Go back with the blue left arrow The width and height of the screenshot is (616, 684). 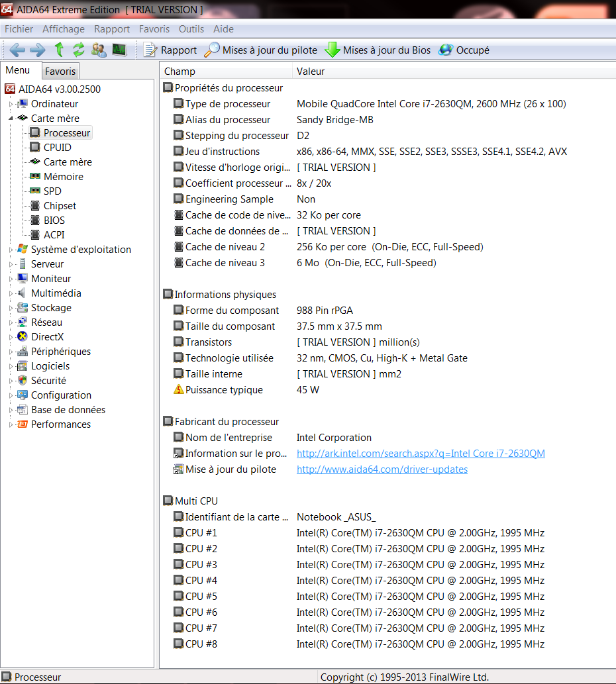(17, 50)
